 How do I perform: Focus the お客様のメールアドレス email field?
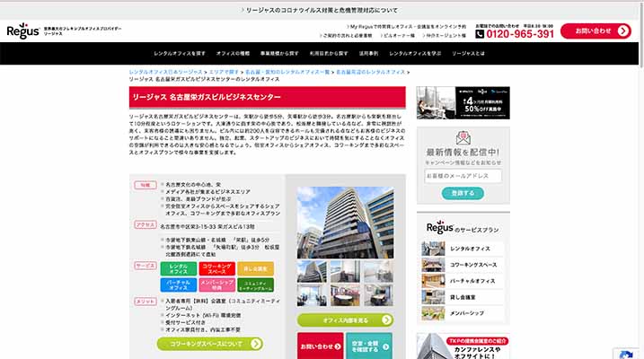[x=463, y=176]
